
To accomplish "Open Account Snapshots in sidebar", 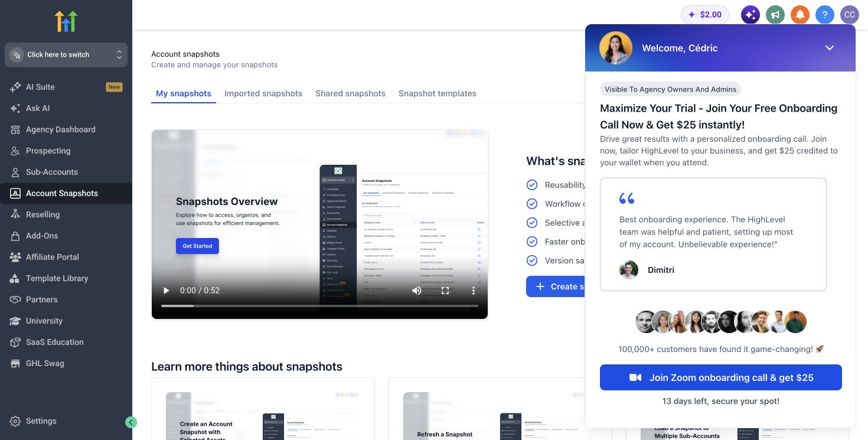I will point(66,193).
